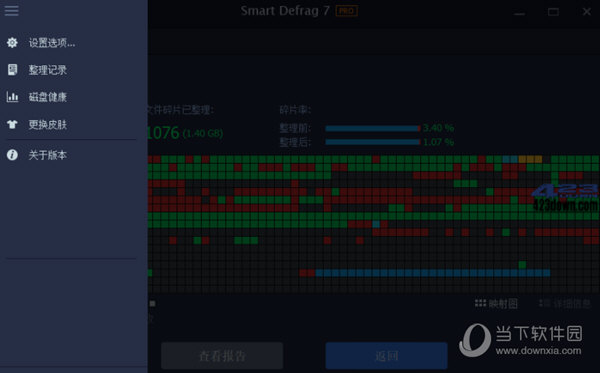
Task: Click the 返回 button
Action: point(386,356)
